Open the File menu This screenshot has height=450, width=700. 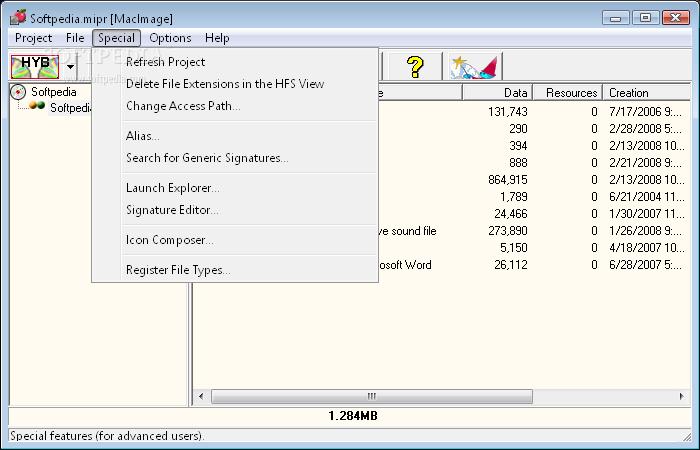(75, 38)
